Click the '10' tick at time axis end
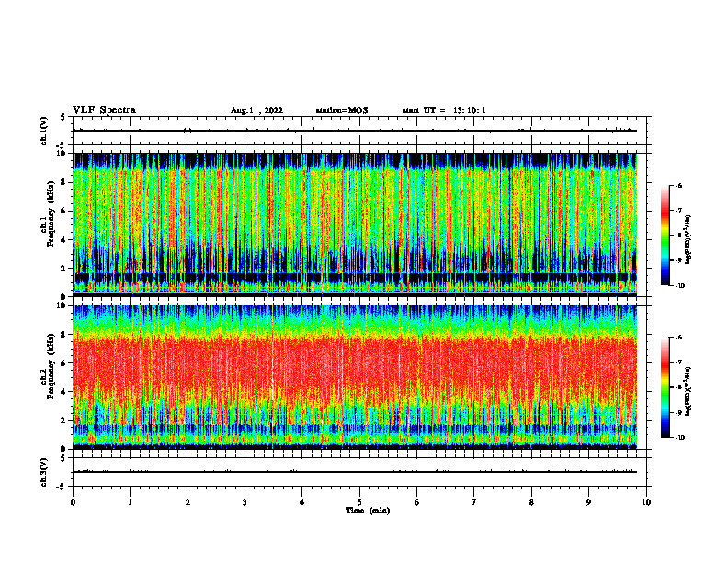This screenshot has height=563, width=728. (x=646, y=502)
